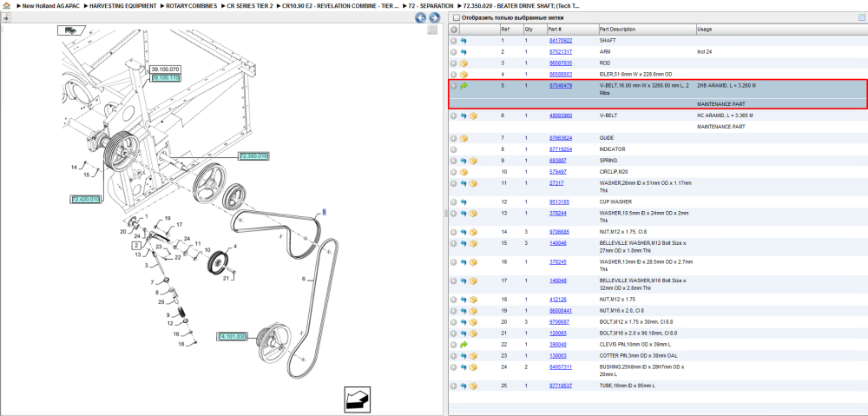The width and height of the screenshot is (868, 416).
Task: Click the circle icon in the table header
Action: 453,30
